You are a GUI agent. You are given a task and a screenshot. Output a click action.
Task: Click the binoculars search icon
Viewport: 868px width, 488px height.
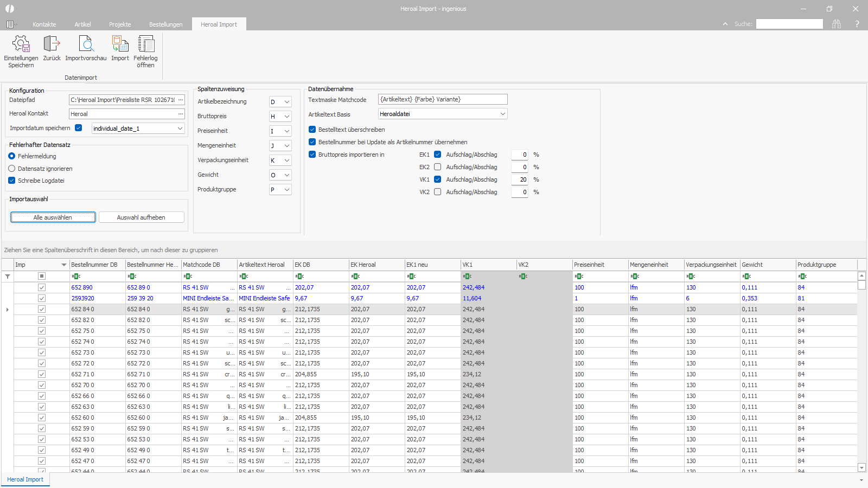point(837,24)
